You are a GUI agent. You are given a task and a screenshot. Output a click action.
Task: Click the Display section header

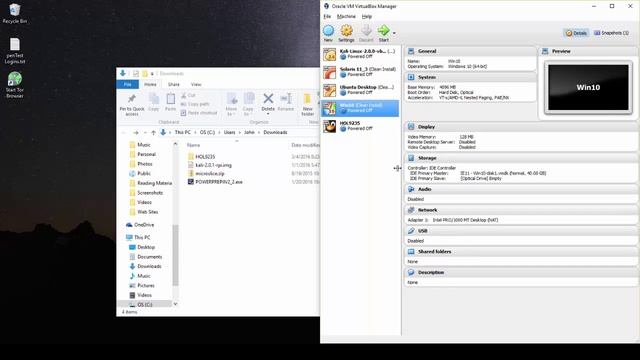pos(521,127)
